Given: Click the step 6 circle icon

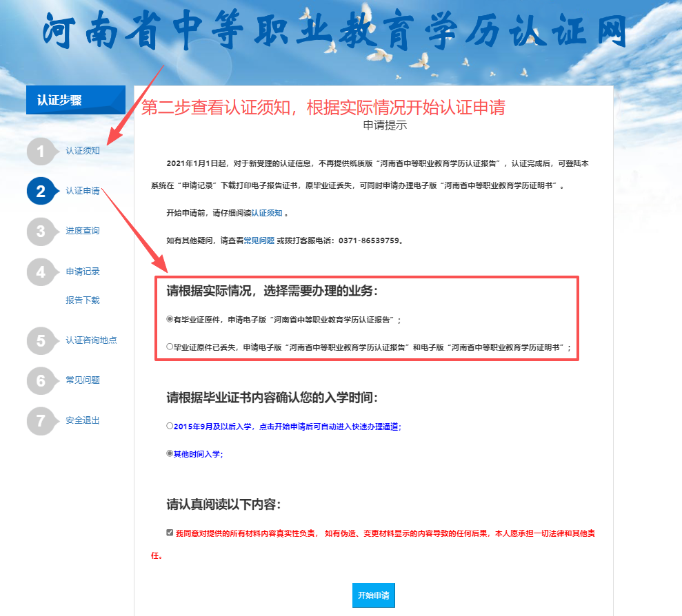Looking at the screenshot, I should pos(41,381).
